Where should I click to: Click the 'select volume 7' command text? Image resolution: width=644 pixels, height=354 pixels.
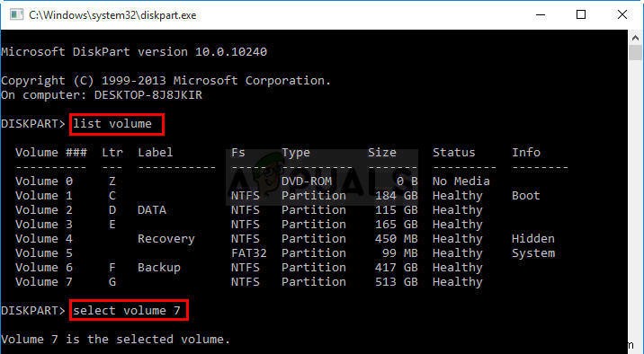pyautogui.click(x=127, y=311)
